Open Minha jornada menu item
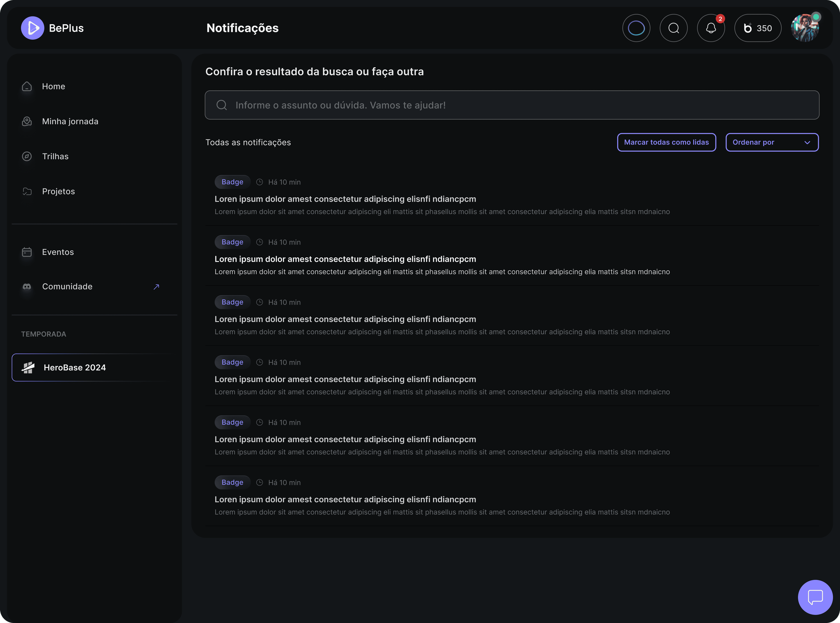Screen dimensions: 840x623 [70, 121]
